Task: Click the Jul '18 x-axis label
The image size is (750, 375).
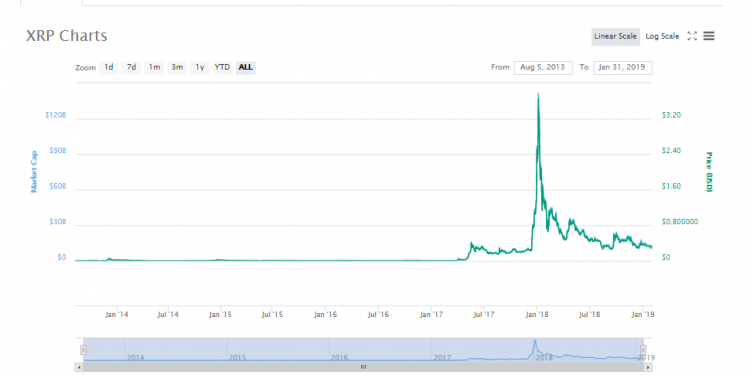Action: tap(589, 314)
